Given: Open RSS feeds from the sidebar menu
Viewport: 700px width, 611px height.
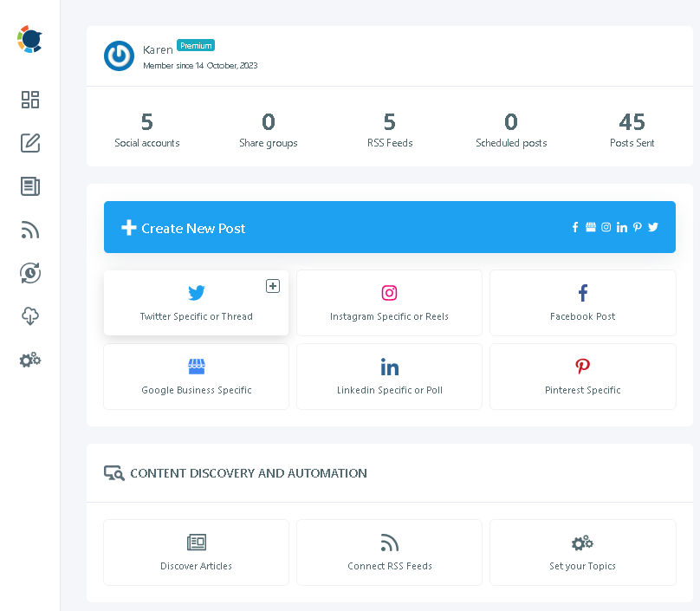Looking at the screenshot, I should tap(30, 230).
